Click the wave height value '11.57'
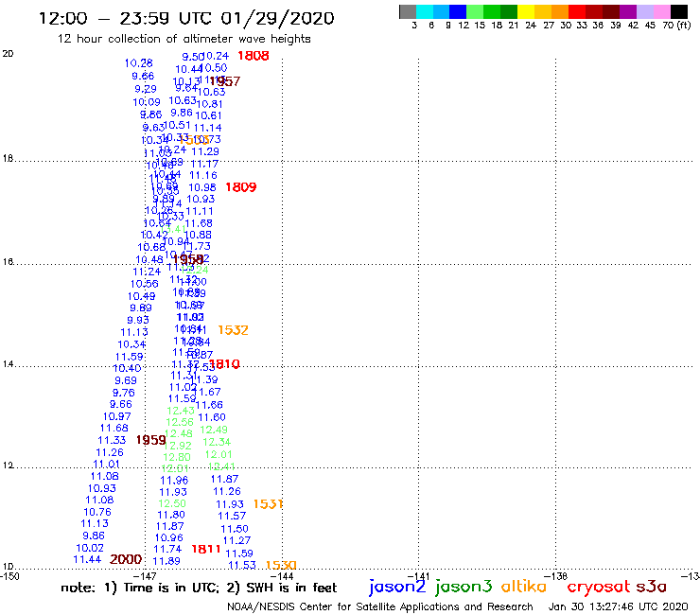Screen dimensions: 700x615 232,517
